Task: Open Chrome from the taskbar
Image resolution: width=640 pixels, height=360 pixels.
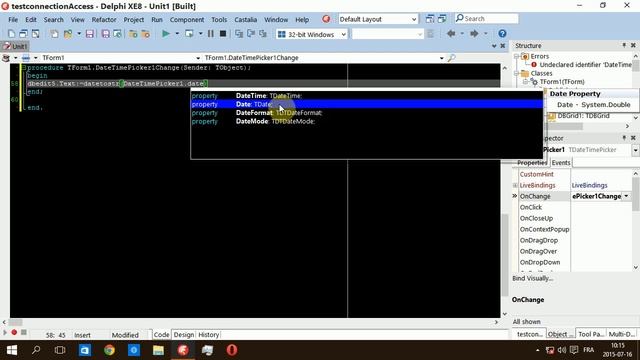Action: 109,350
